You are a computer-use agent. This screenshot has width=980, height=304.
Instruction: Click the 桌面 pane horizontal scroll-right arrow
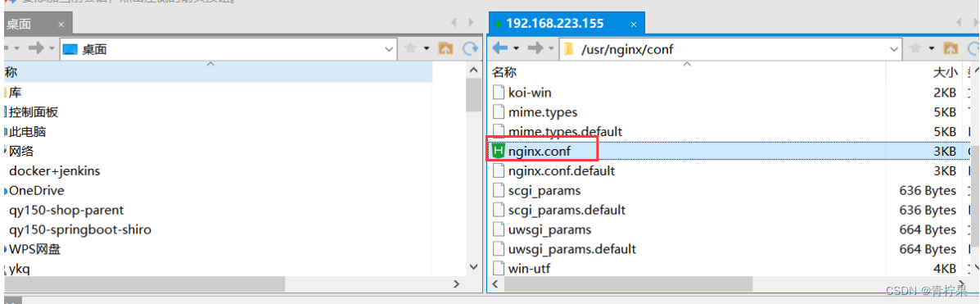[x=456, y=284]
